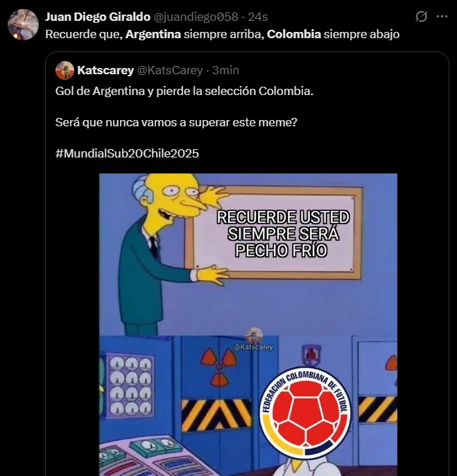Click the Federacion Colombiana de Futbol logo

(305, 412)
